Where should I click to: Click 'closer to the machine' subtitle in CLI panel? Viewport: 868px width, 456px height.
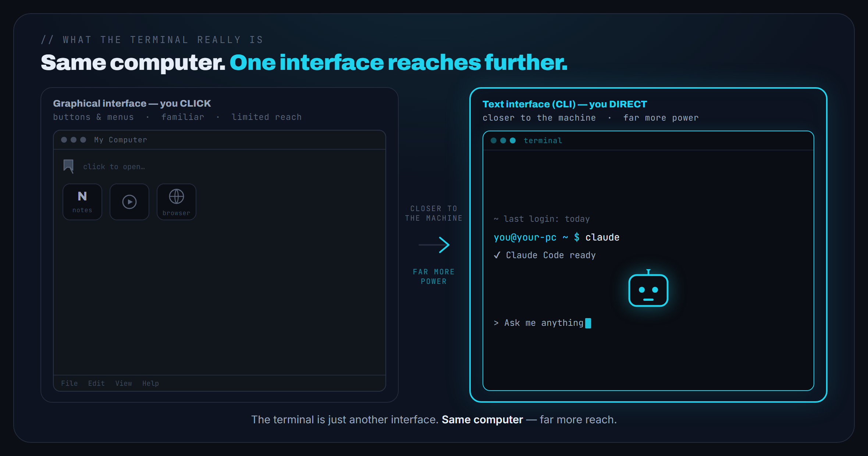click(539, 118)
